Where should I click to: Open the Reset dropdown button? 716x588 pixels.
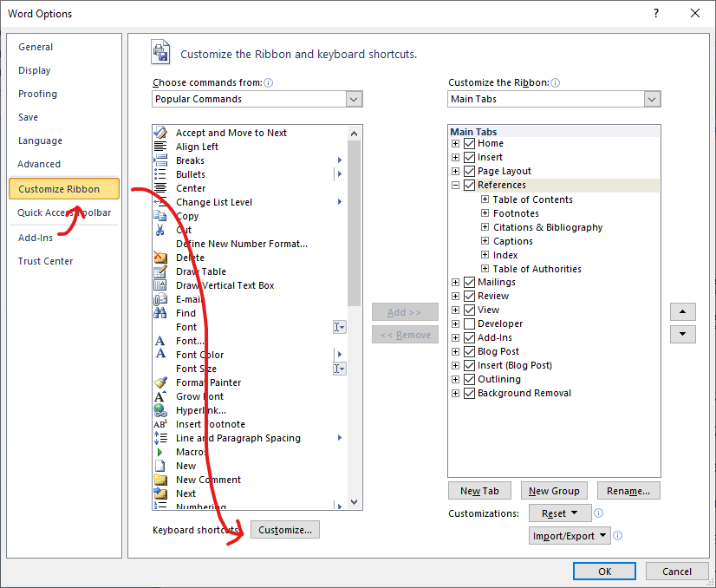[x=560, y=513]
